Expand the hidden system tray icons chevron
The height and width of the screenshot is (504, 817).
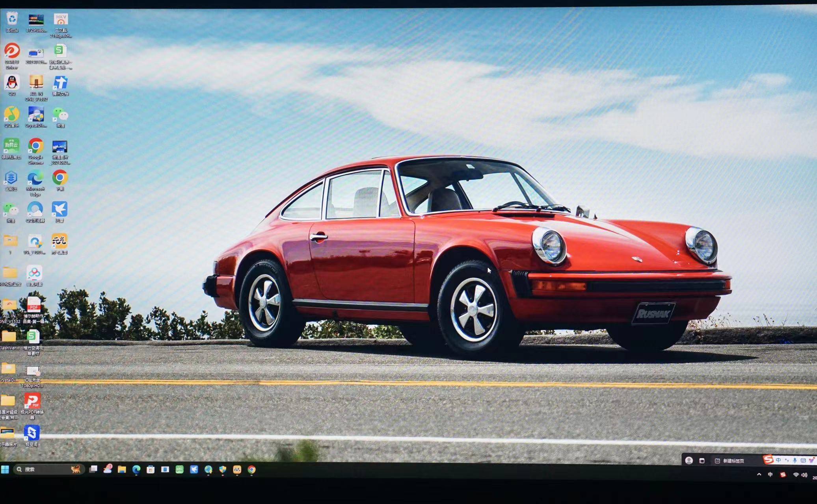(759, 474)
